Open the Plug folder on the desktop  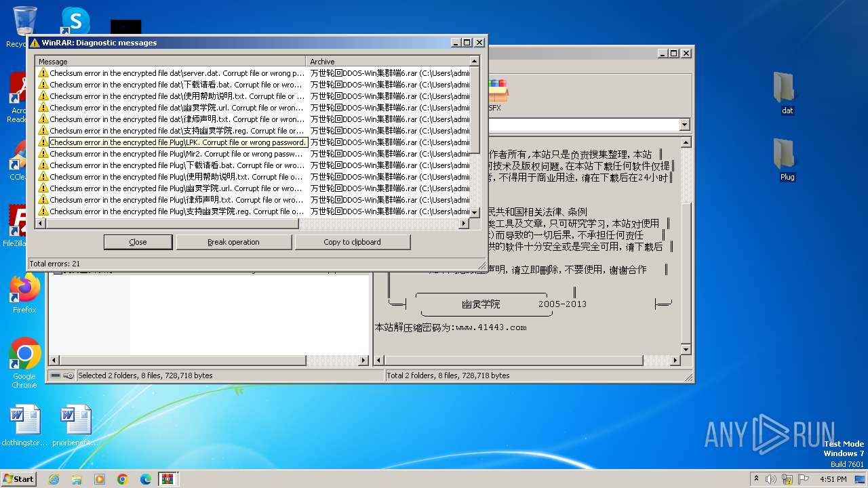click(787, 160)
